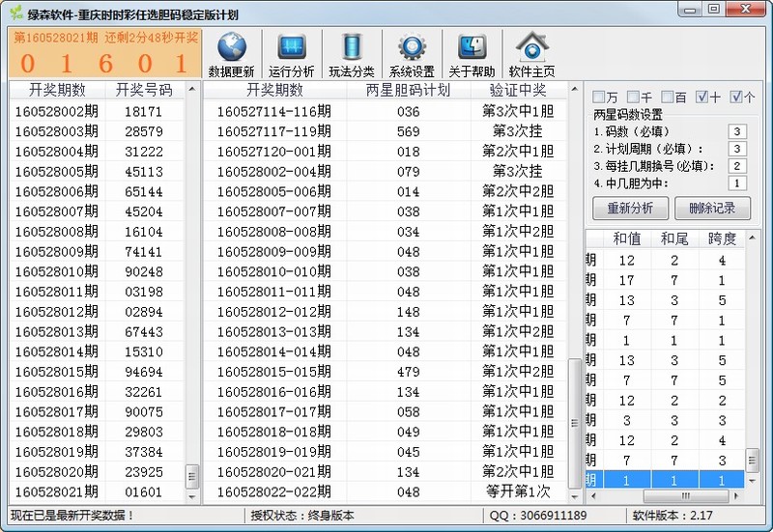Enable the 千 position checkbox
Screen dimensions: 773x532
click(x=634, y=98)
